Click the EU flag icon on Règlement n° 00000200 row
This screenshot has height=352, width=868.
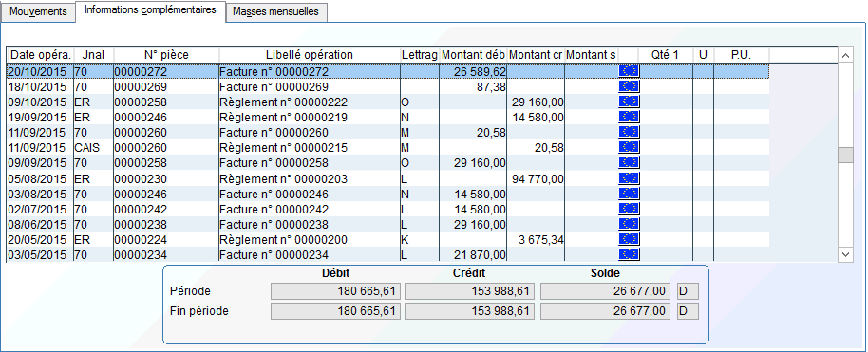[x=629, y=239]
